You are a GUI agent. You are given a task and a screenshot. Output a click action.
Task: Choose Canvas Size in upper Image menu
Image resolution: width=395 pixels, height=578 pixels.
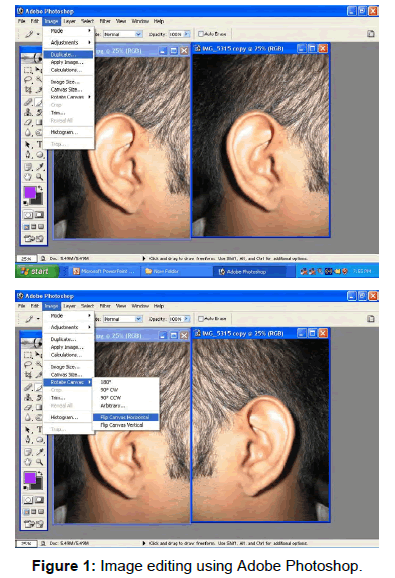click(x=69, y=90)
